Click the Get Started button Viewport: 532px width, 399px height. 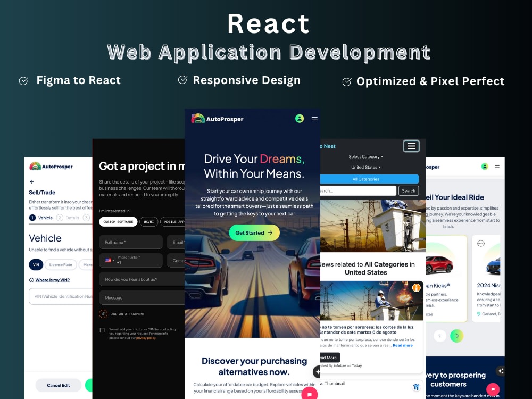(254, 233)
